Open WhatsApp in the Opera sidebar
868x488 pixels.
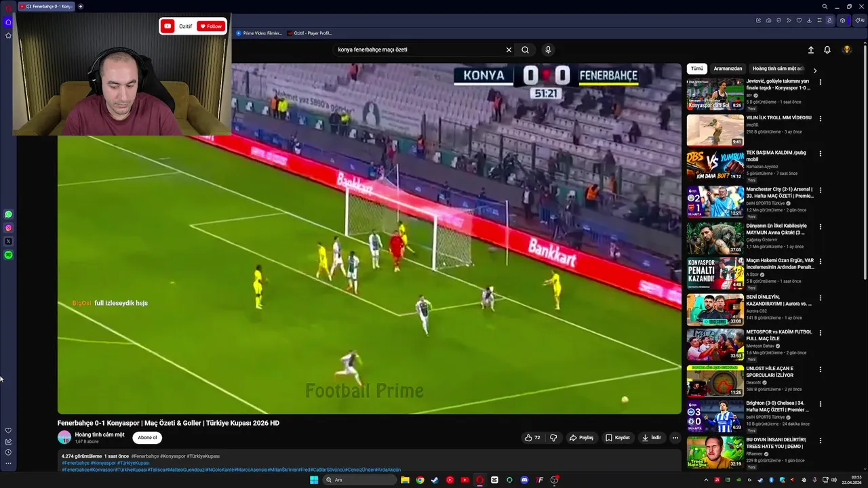pos(8,214)
